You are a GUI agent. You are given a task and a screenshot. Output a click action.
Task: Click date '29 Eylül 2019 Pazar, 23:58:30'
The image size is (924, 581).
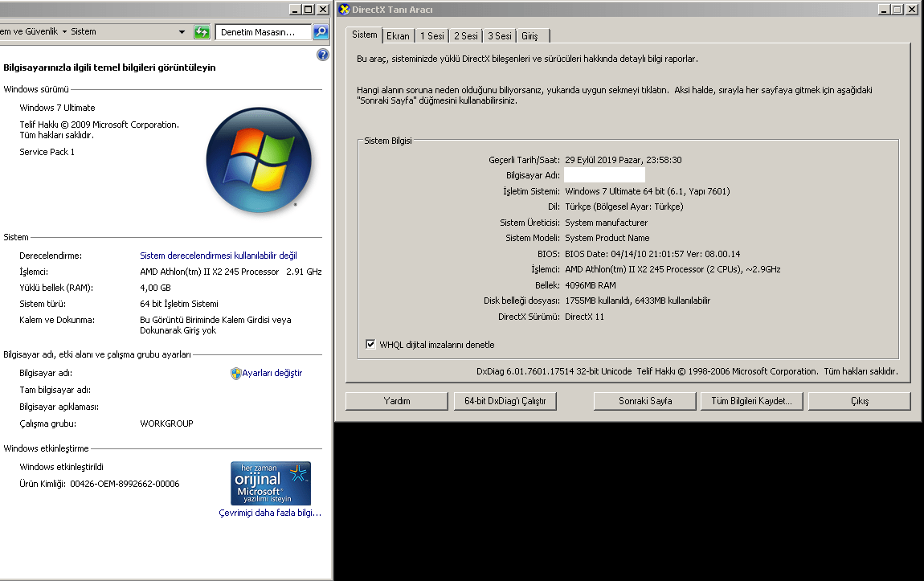[623, 160]
